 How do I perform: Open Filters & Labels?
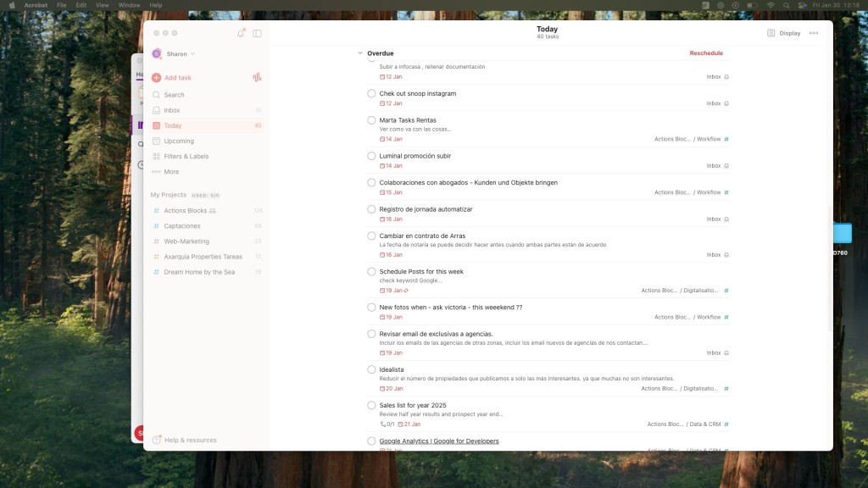(x=186, y=156)
